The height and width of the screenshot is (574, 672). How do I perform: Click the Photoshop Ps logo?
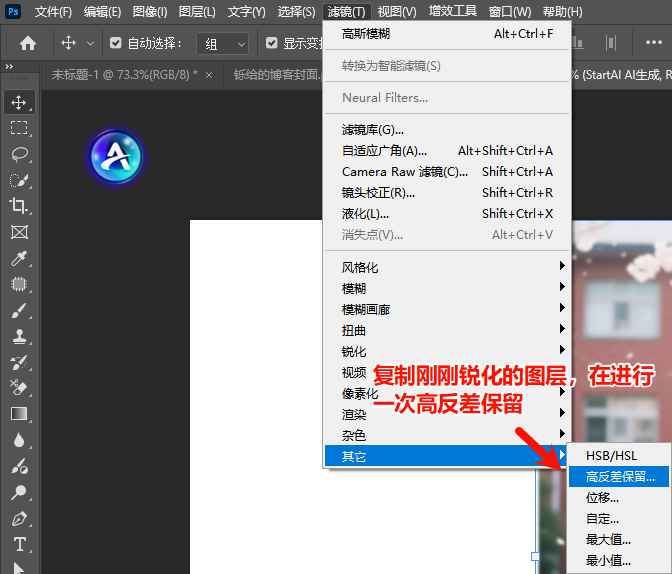pos(13,11)
